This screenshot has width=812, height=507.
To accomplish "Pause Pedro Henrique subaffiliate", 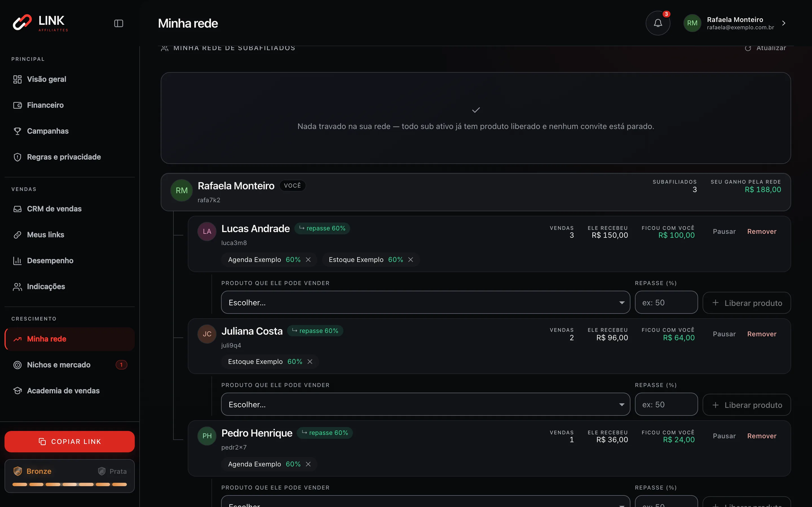I will tap(724, 436).
